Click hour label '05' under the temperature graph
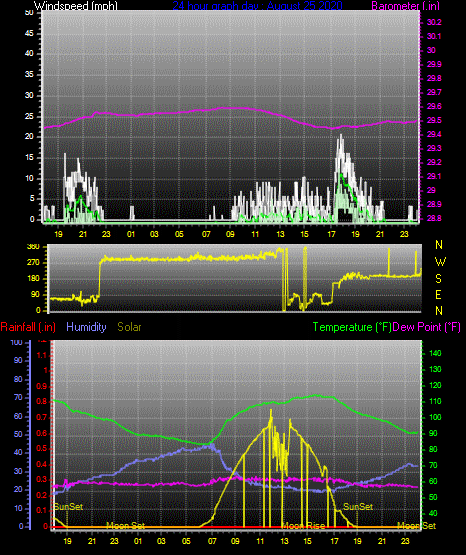Image resolution: width=466 pixels, height=555 pixels. coord(186,541)
